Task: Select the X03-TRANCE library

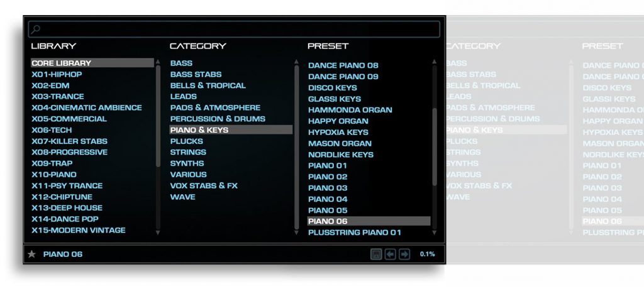Action: (x=58, y=97)
